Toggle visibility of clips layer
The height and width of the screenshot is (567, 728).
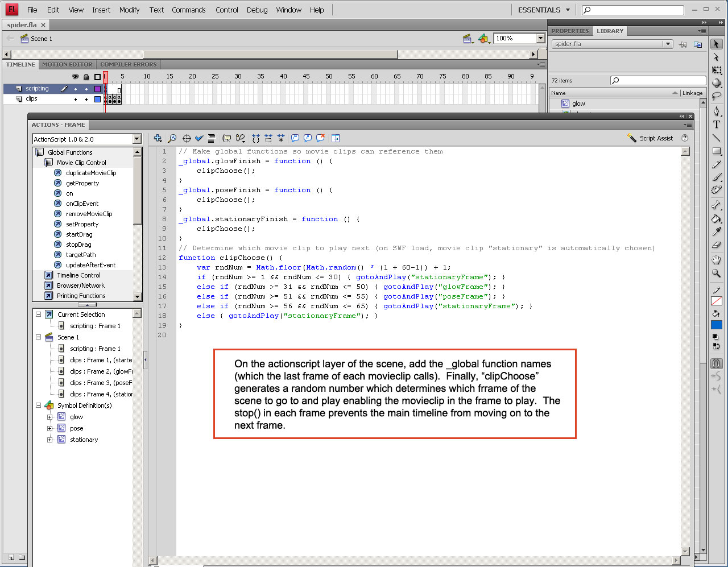point(75,99)
